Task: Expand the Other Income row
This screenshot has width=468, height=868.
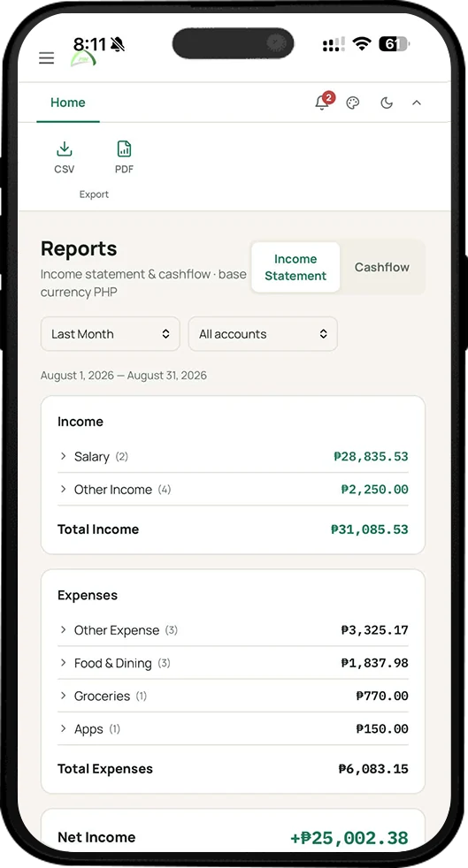Action: (233, 490)
